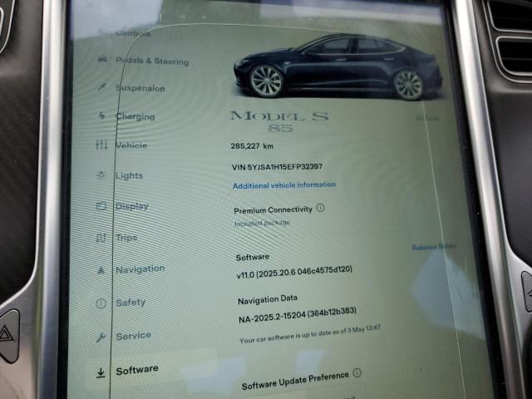
Task: View the Release Notes link
Action: [x=433, y=247]
